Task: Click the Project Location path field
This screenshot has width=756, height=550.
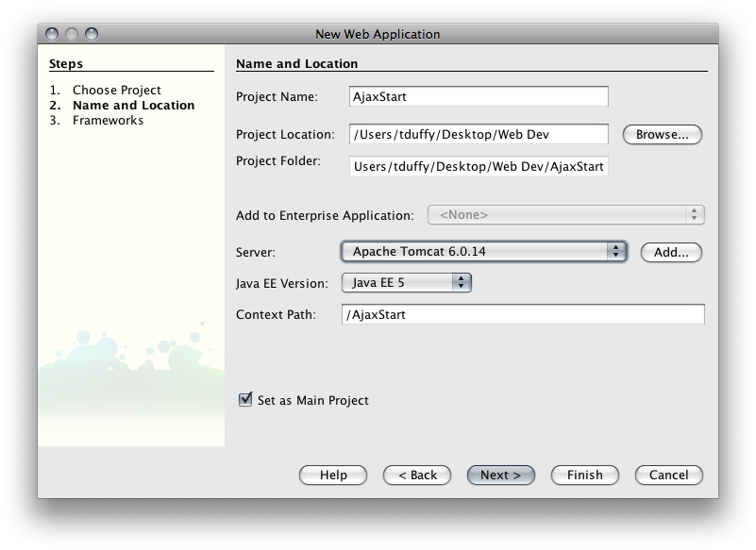Action: 479,134
